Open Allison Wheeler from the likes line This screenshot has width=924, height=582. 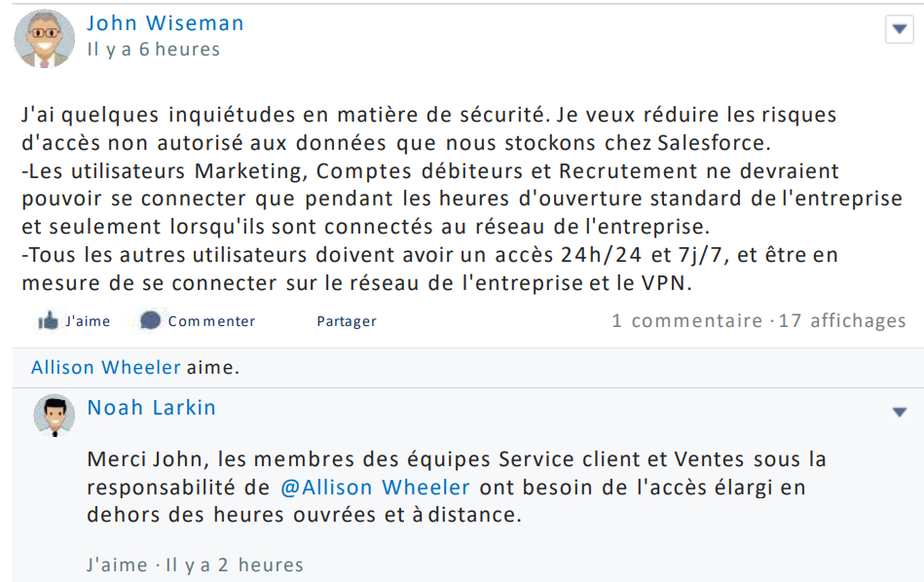[106, 367]
